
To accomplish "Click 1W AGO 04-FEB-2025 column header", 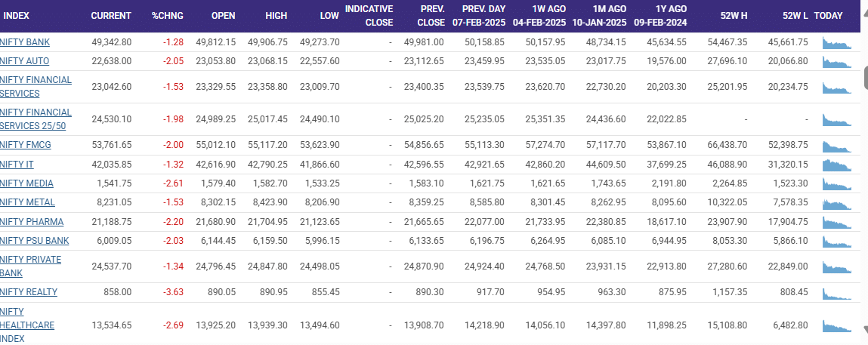I will (x=539, y=16).
